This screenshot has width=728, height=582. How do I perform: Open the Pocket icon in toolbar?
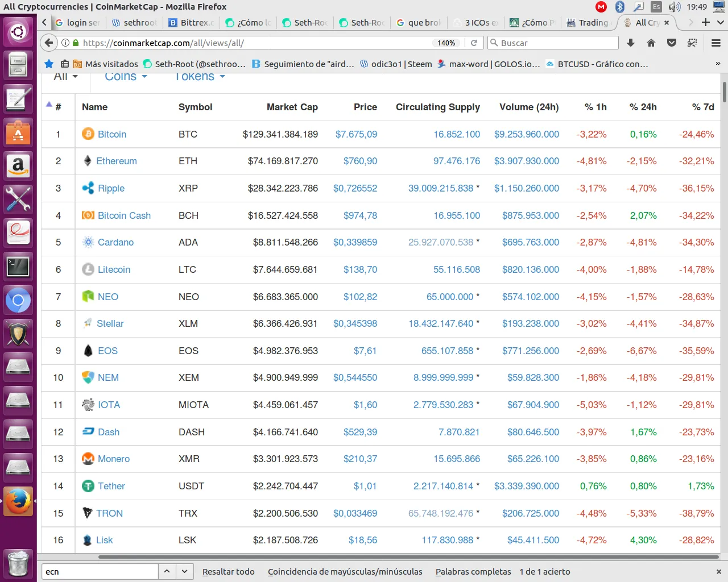click(x=672, y=43)
